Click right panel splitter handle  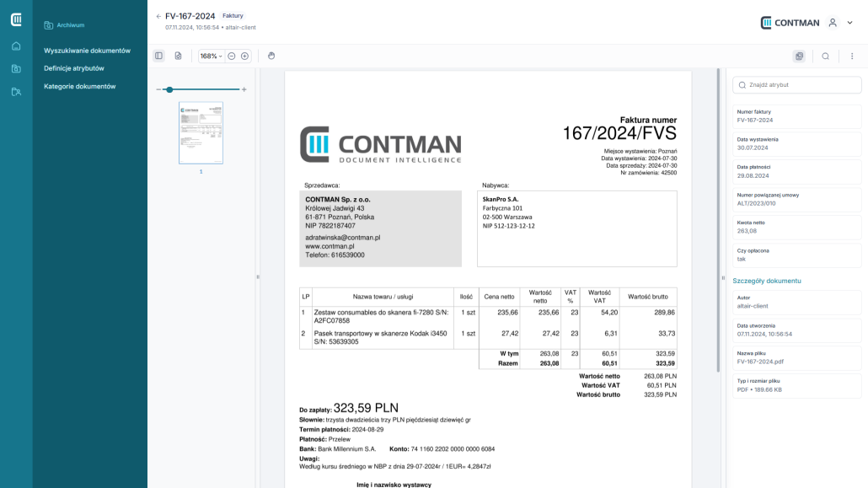(x=723, y=278)
